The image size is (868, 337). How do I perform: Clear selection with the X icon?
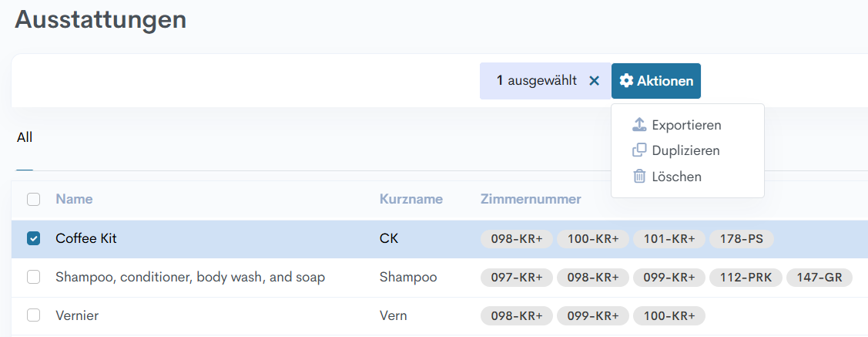(x=594, y=81)
